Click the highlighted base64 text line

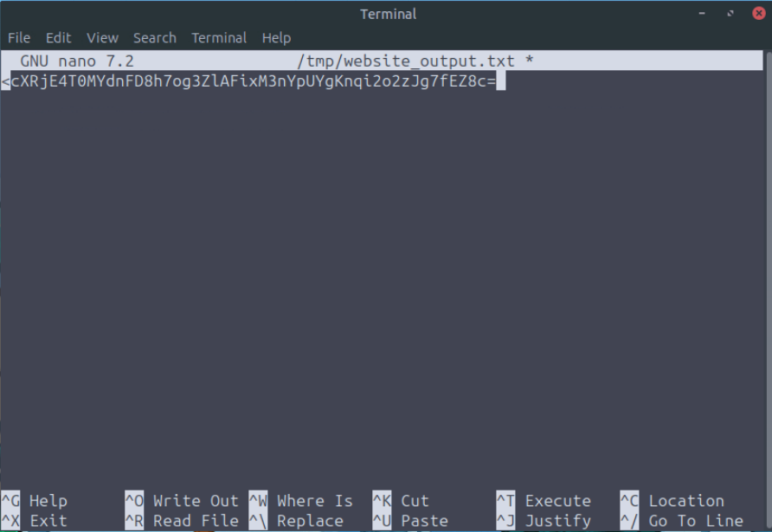point(253,81)
